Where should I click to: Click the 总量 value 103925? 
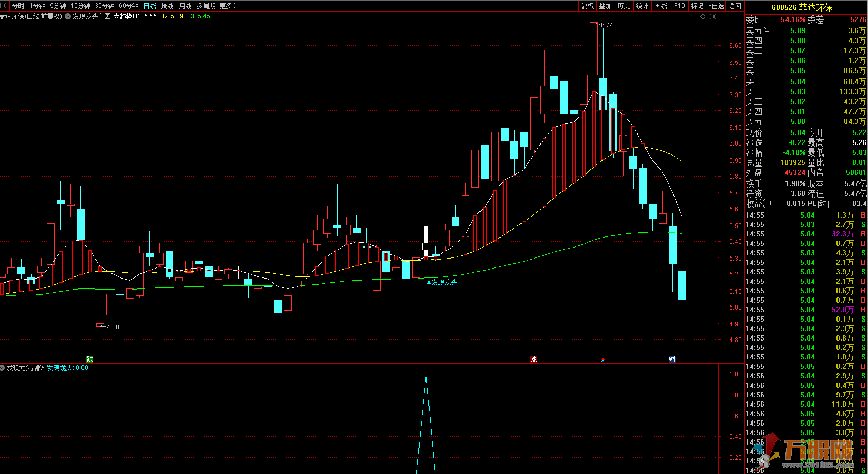tap(793, 163)
